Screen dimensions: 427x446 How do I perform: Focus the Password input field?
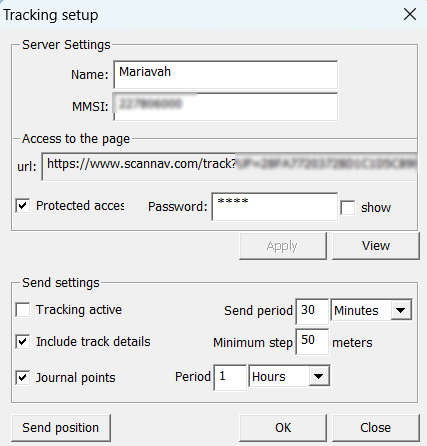pyautogui.click(x=275, y=206)
